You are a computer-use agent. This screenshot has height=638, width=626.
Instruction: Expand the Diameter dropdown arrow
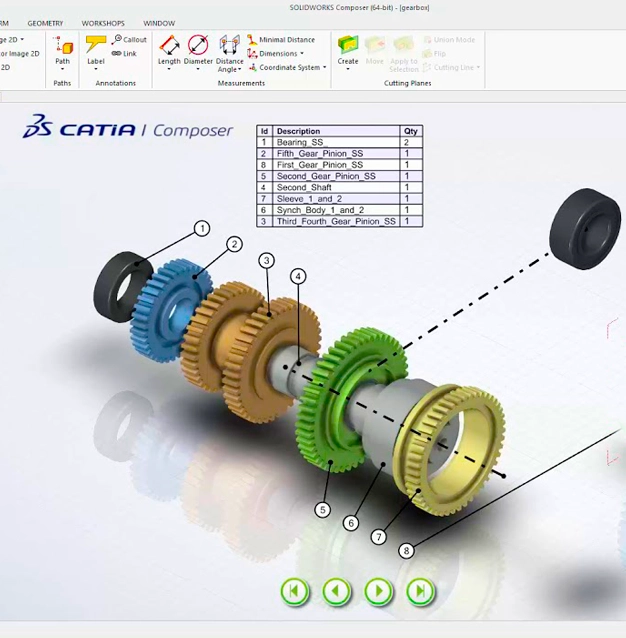click(198, 69)
